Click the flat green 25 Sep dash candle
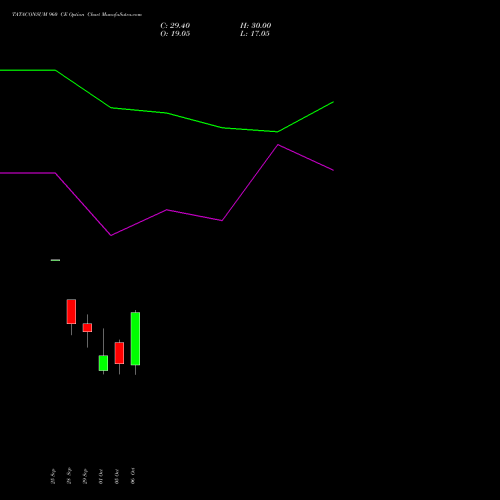This screenshot has height=500, width=500. click(55, 260)
